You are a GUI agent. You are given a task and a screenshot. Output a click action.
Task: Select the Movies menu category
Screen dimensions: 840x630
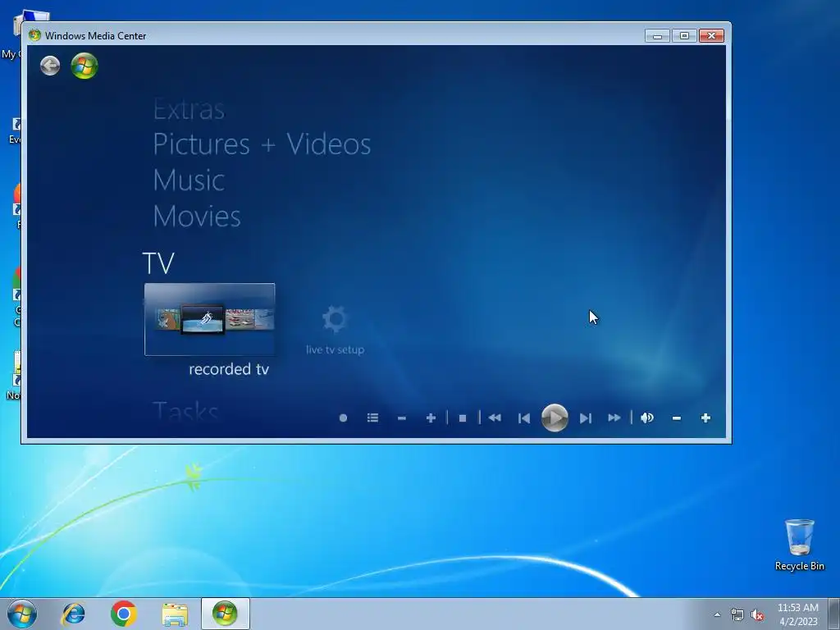197,216
